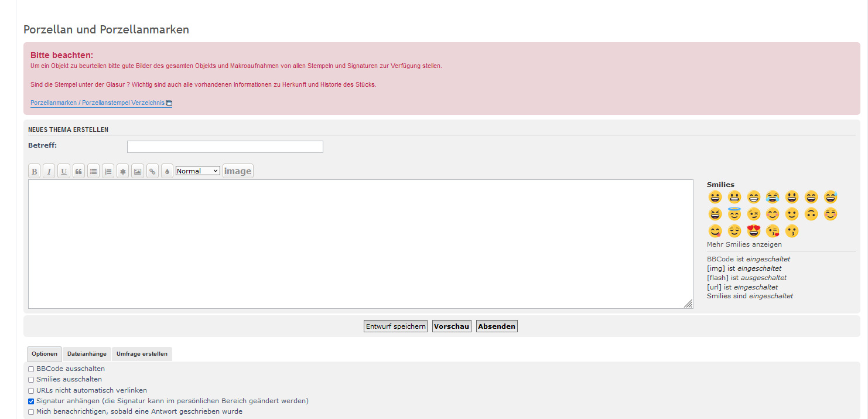Image resolution: width=868 pixels, height=419 pixels.
Task: Check 'Mich benachrichtigen' notification option
Action: click(31, 412)
